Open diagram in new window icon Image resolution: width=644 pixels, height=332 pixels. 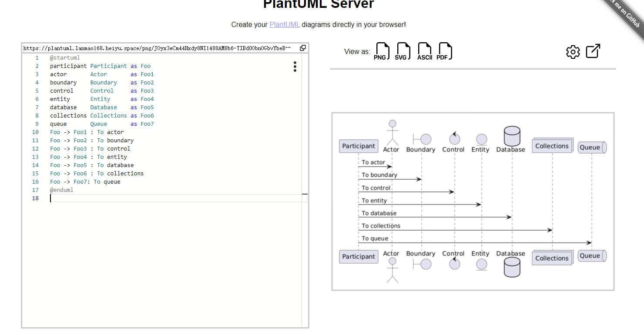click(x=593, y=51)
